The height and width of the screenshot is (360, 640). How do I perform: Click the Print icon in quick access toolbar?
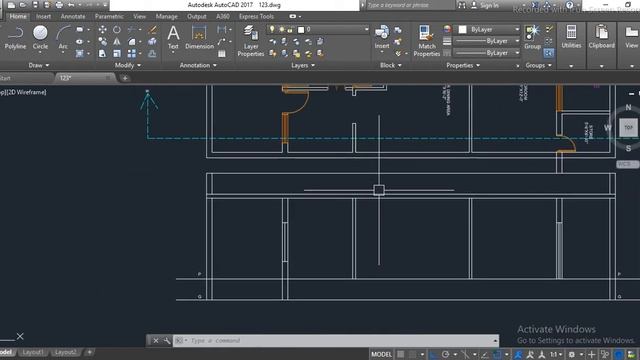point(59,5)
